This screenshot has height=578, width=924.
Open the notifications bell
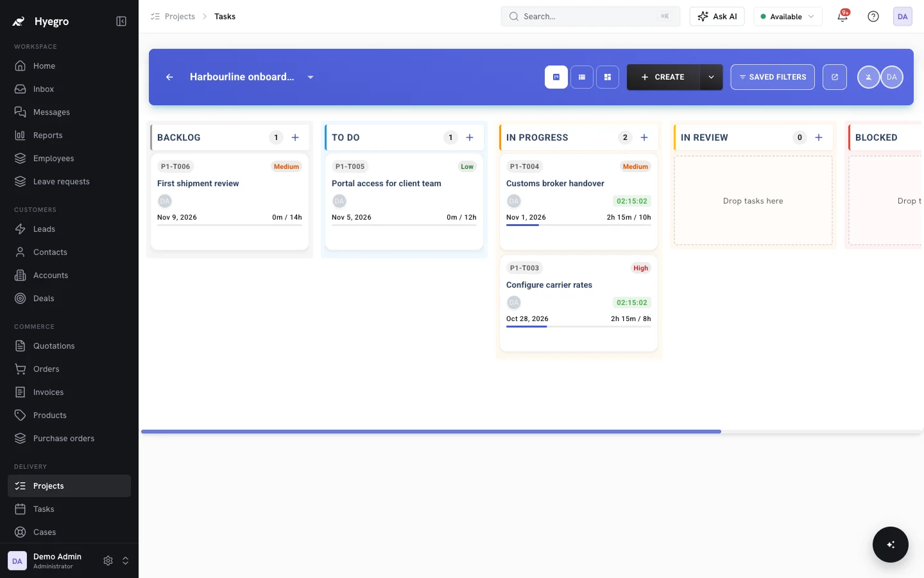pos(843,17)
